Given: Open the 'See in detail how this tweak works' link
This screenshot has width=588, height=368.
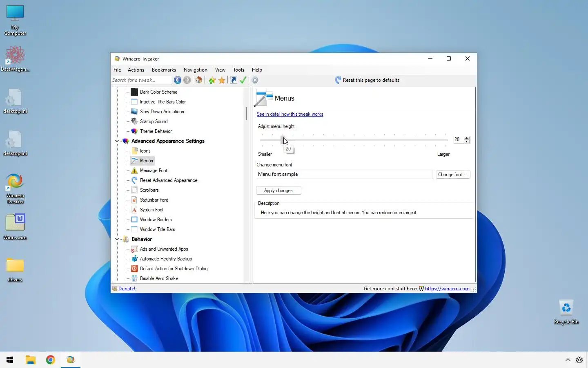Looking at the screenshot, I should (x=290, y=114).
